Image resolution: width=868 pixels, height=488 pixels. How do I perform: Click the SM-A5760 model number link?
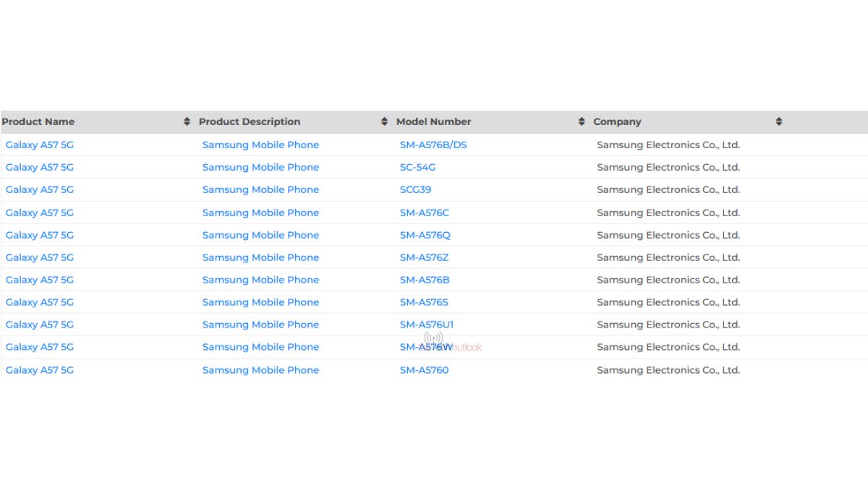(424, 370)
